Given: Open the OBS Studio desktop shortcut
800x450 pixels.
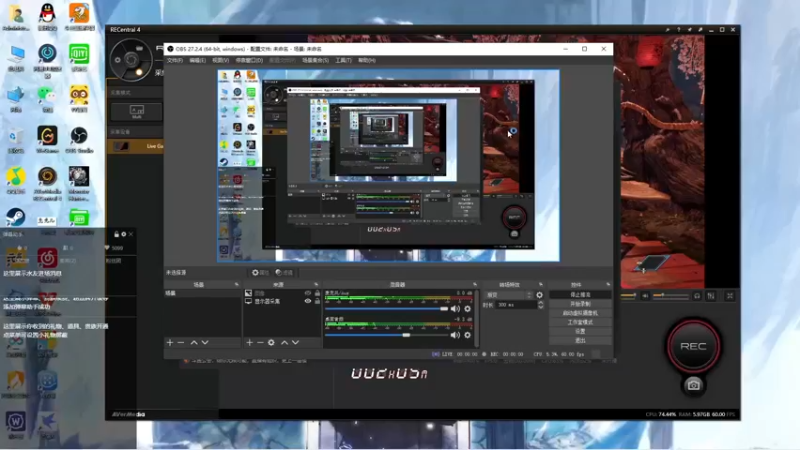Looking at the screenshot, I should tap(79, 138).
